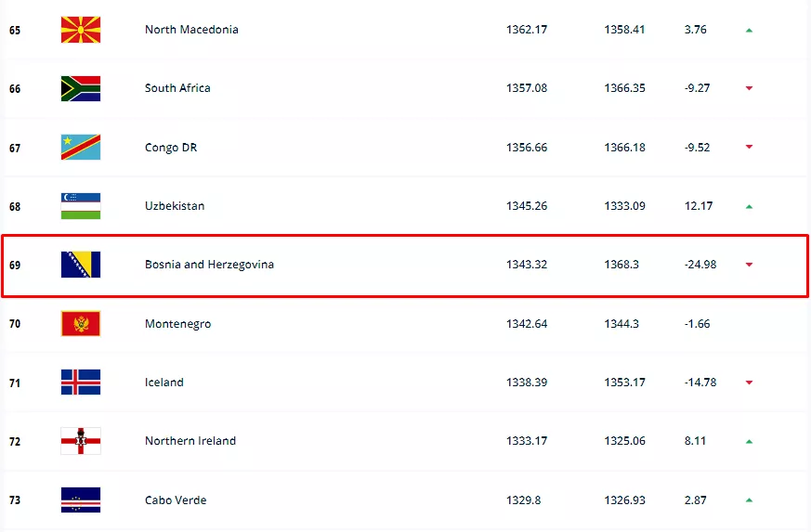Click the Cabo Verde flag icon
Screen dimensions: 811x532
(81, 500)
